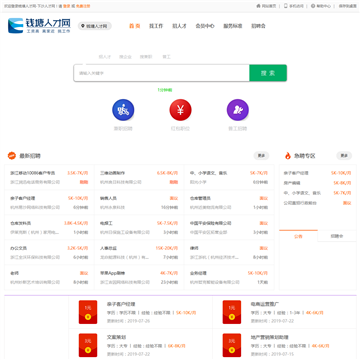Open listing 中国平安保险有限公司

tap(211, 223)
